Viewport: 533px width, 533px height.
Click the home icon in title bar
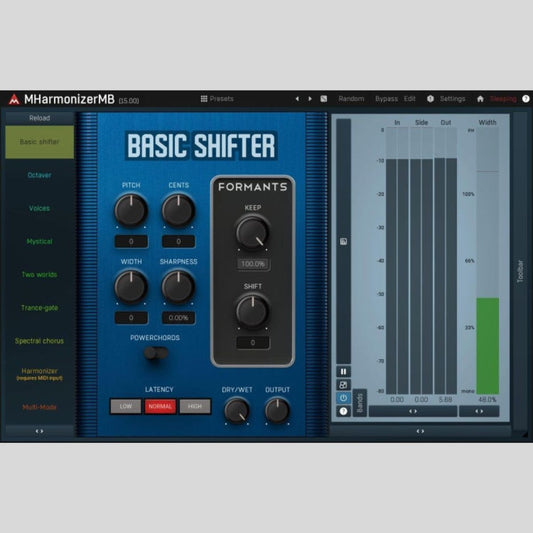(x=480, y=99)
